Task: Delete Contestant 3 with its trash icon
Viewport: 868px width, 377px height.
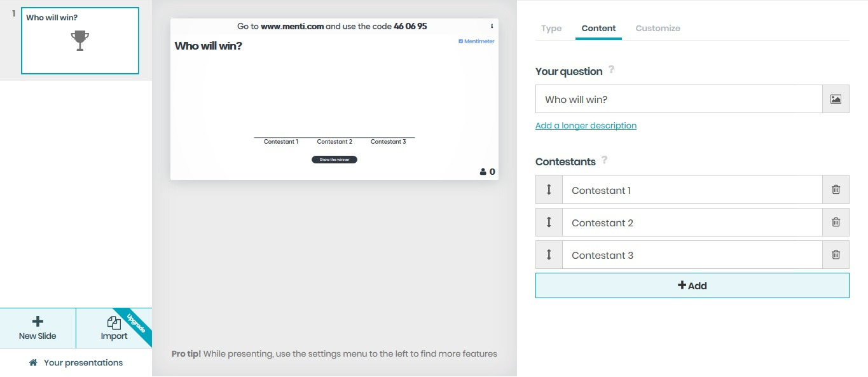Action: [836, 254]
